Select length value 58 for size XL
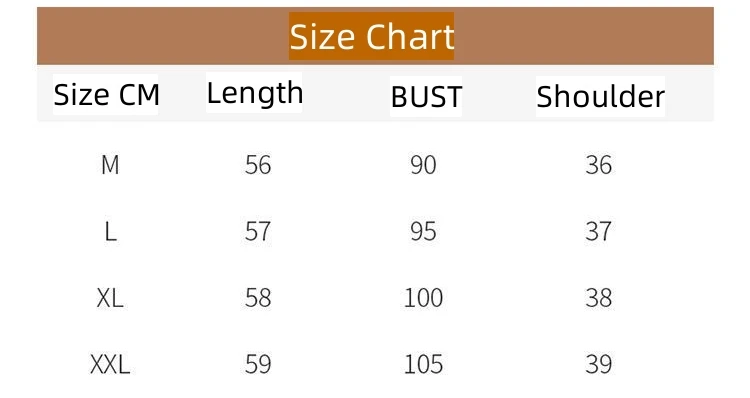Image resolution: width=750 pixels, height=398 pixels. [x=258, y=298]
